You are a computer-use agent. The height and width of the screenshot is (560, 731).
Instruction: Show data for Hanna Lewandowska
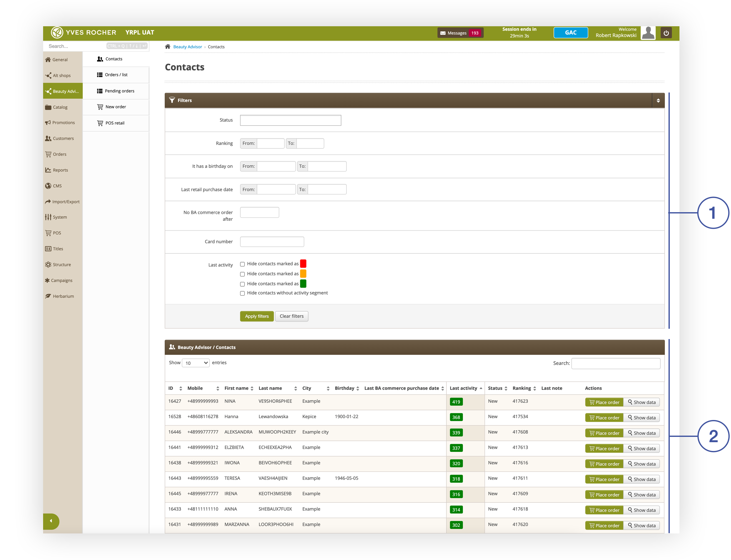(x=642, y=418)
